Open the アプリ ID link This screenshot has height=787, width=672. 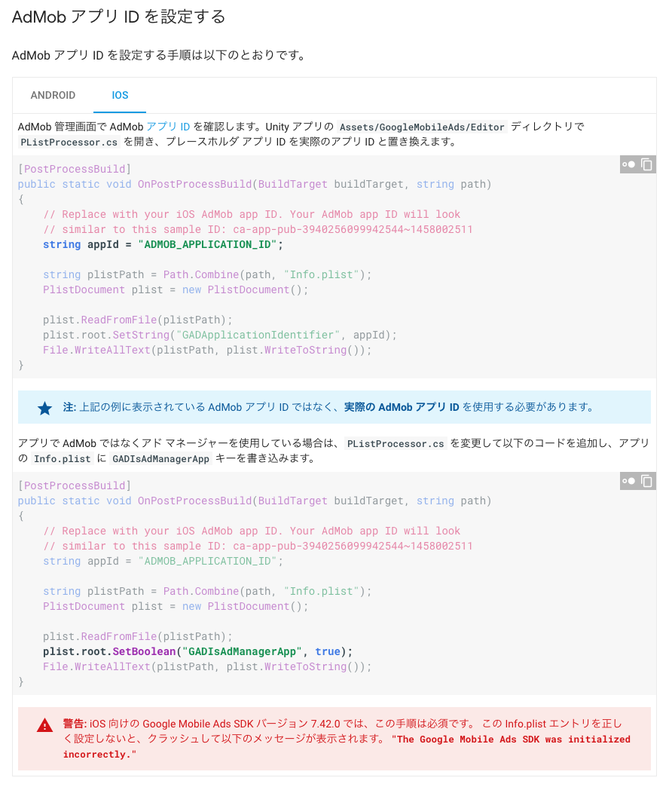tap(168, 127)
